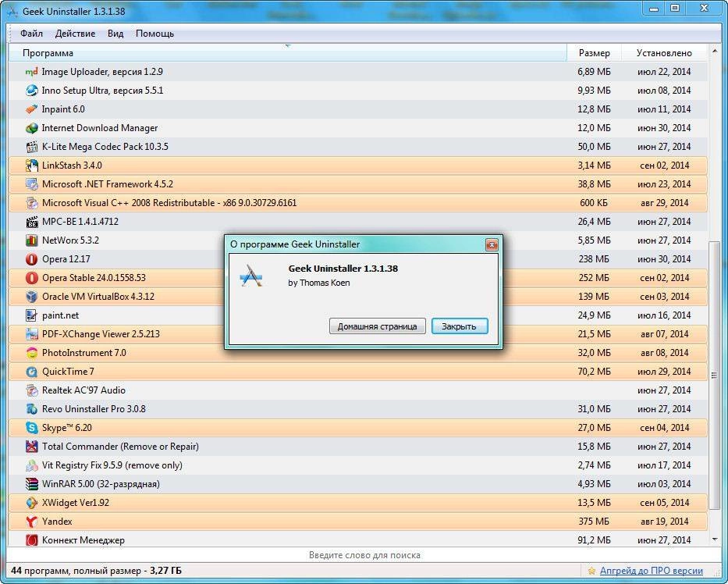Select the Total Commander (Remove or Repair) name

click(x=120, y=447)
